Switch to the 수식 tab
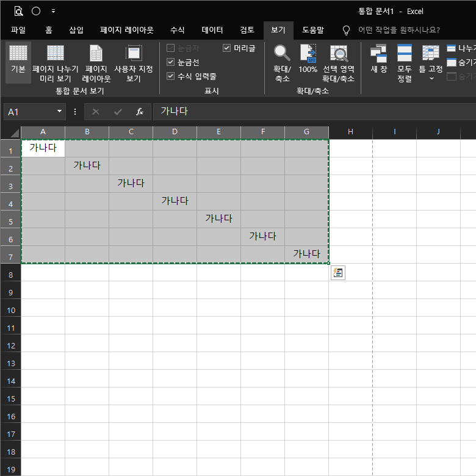The height and width of the screenshot is (476, 476). [178, 30]
